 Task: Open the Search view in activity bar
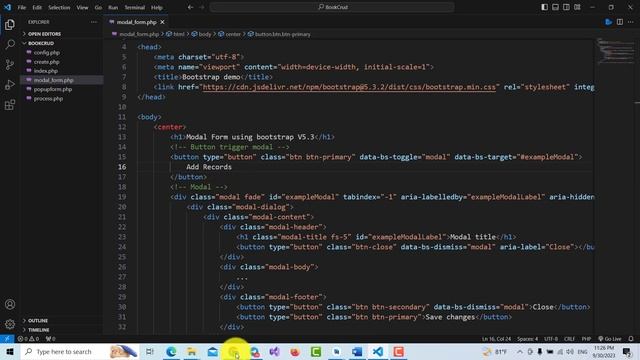pos(10,44)
